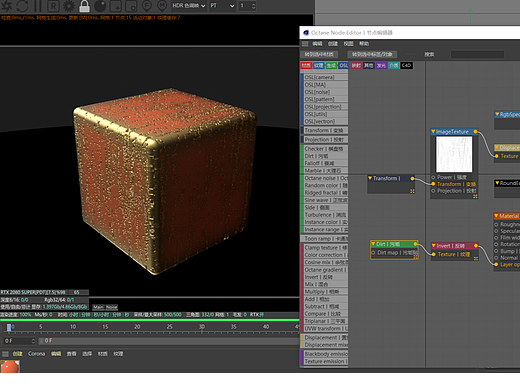Screen dimensions: 520x390
Task: Select the Corona tab in material manager
Action: click(x=36, y=354)
